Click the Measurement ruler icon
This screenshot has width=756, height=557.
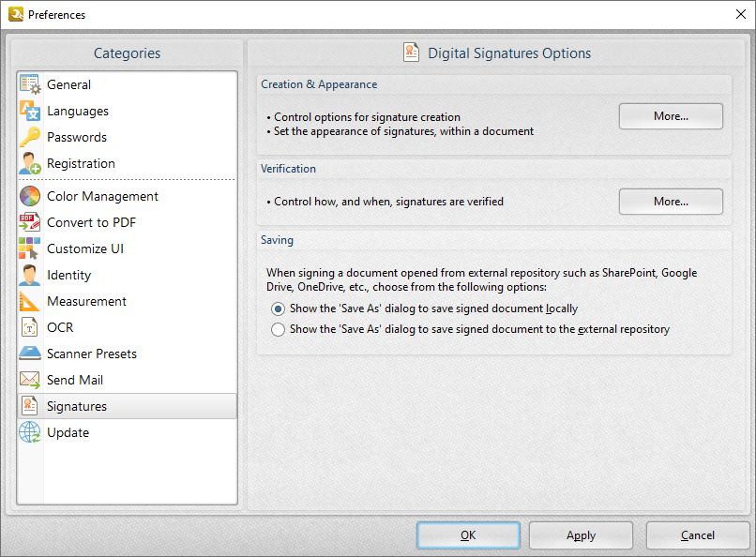(x=30, y=301)
